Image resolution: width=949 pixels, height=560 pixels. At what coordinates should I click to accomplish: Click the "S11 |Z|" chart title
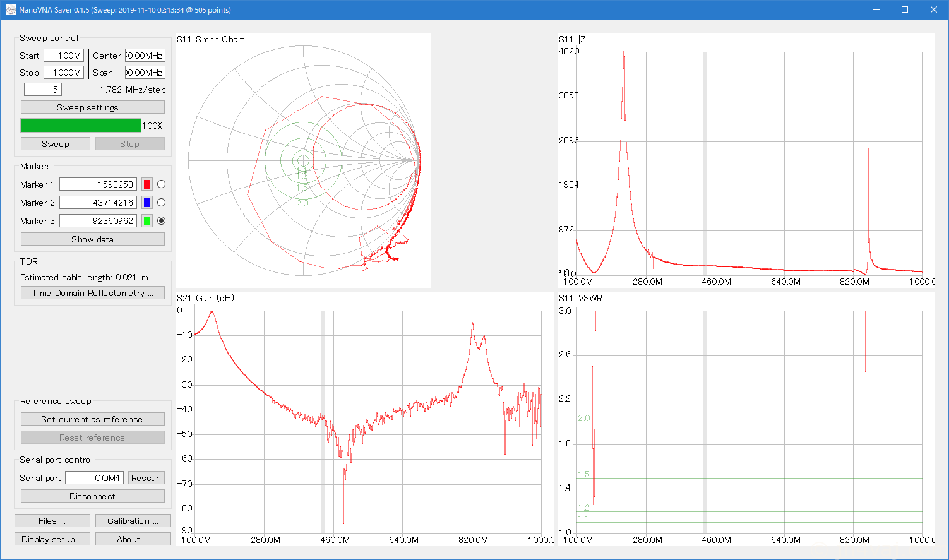573,39
